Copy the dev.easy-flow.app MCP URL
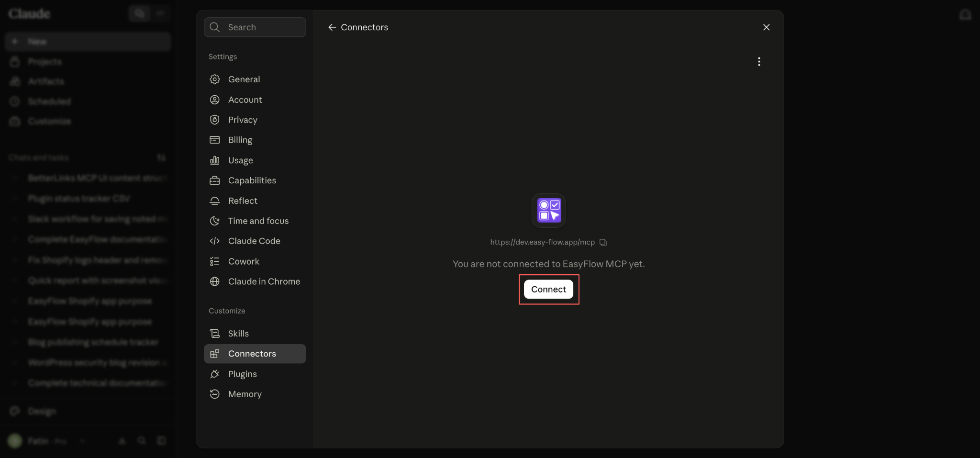 pos(603,242)
